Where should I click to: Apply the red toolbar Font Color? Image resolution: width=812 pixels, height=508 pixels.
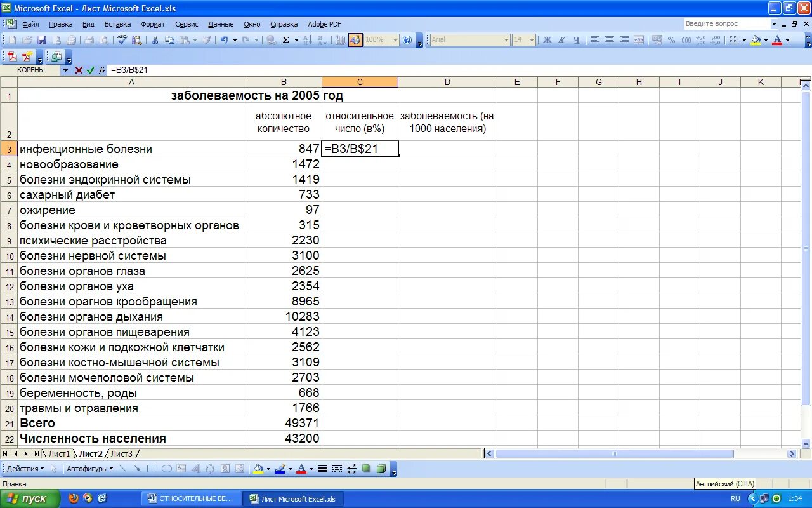click(776, 40)
